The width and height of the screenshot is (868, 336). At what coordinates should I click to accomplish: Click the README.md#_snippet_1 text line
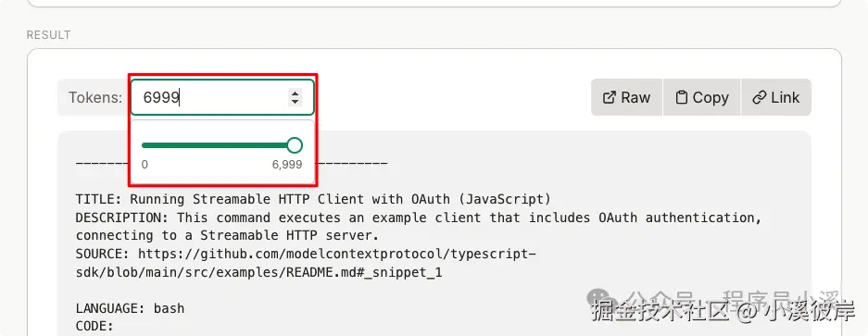point(259,272)
